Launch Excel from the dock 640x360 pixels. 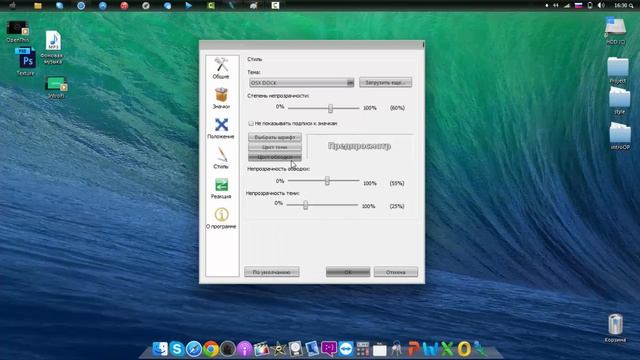(x=447, y=349)
